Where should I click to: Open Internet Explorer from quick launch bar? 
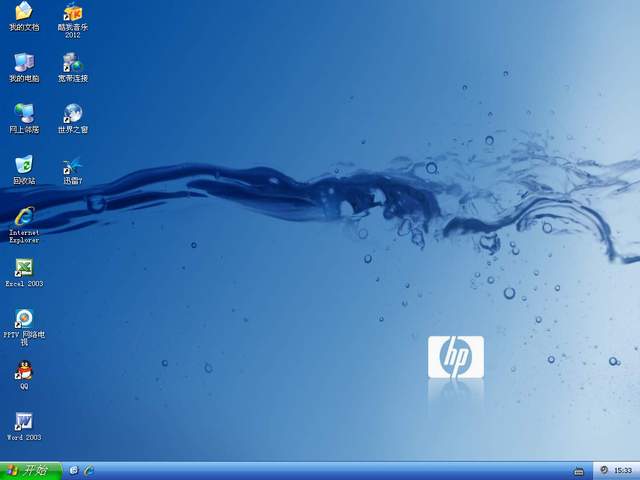(x=89, y=470)
